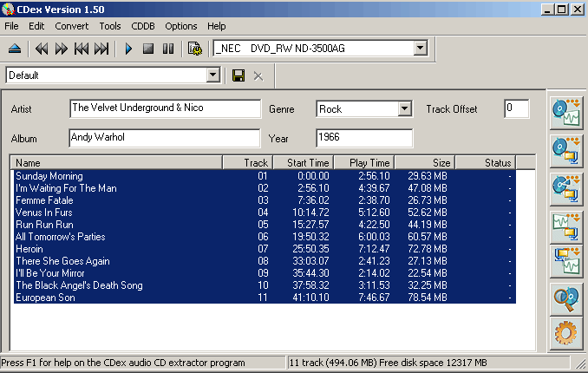Click the 78.54 MB size cell
Screen dimensions: 588x373
[x=428, y=298]
